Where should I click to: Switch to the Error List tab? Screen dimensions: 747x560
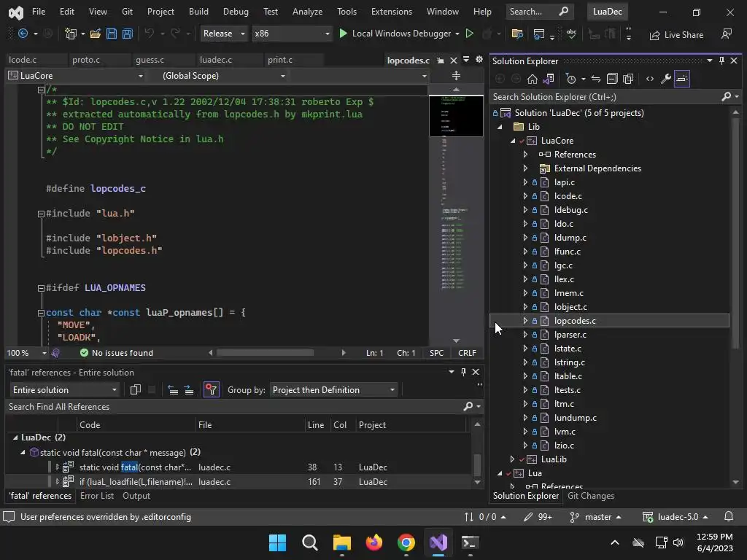click(x=97, y=496)
